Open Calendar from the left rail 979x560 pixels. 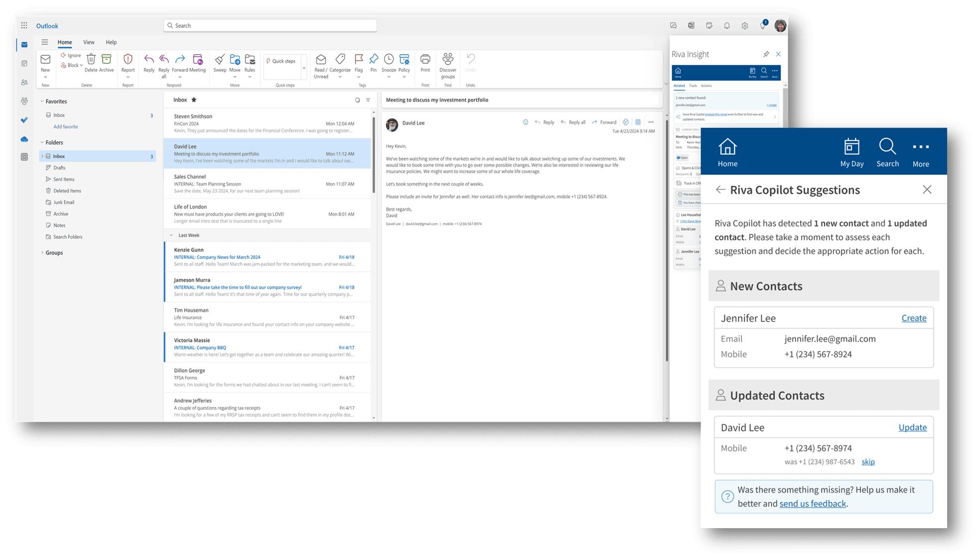click(x=24, y=63)
